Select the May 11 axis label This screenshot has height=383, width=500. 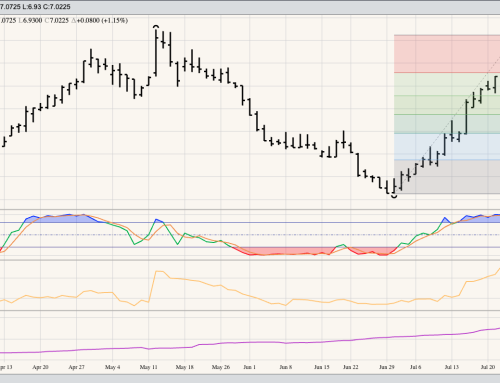pyautogui.click(x=148, y=367)
